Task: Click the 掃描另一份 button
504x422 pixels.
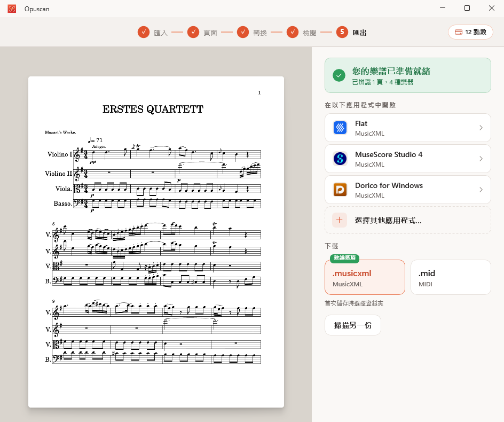Action: [x=352, y=325]
